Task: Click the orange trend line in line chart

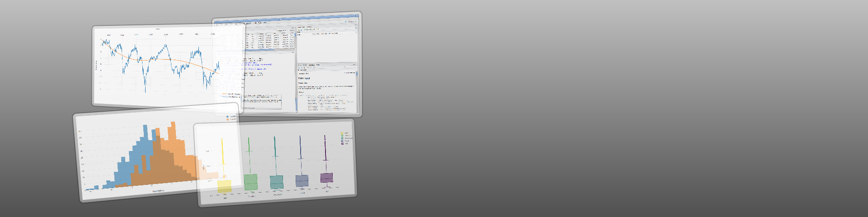Action: click(181, 61)
